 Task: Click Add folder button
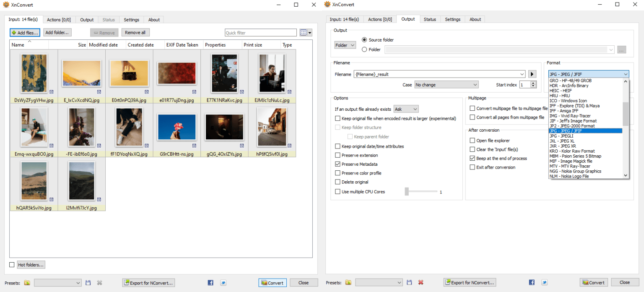57,32
